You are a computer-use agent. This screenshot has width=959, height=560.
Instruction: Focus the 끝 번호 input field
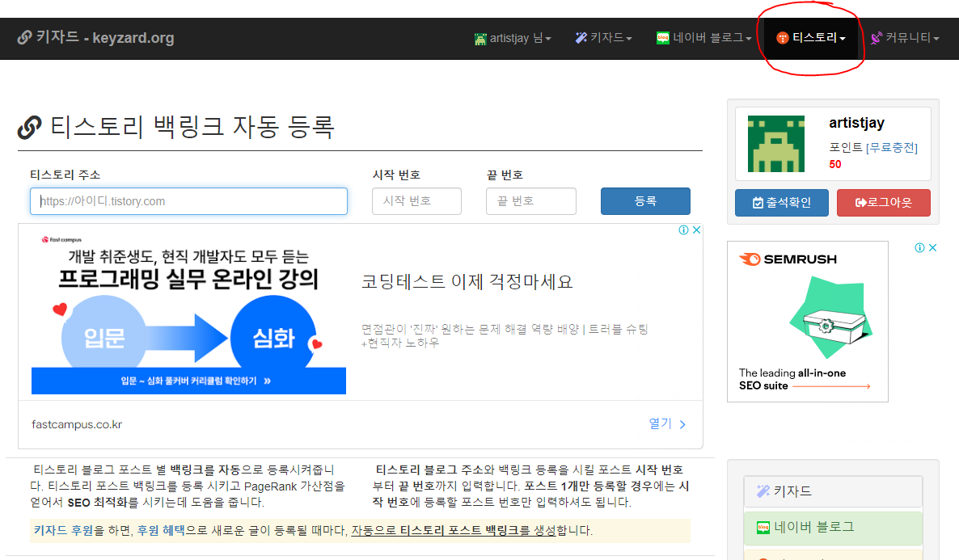point(531,201)
